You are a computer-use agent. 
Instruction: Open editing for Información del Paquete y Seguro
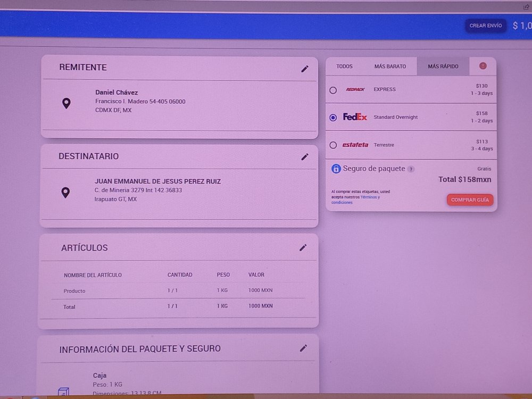point(303,348)
